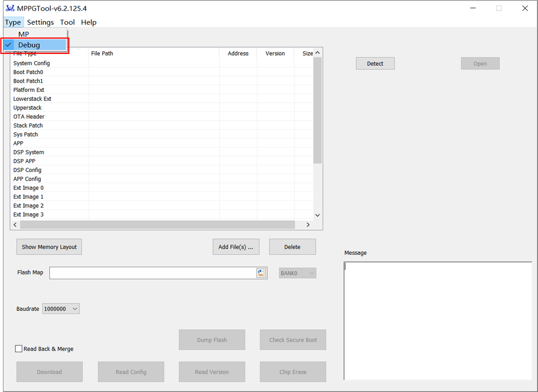
Task: Open the Settings menu
Action: (x=40, y=22)
